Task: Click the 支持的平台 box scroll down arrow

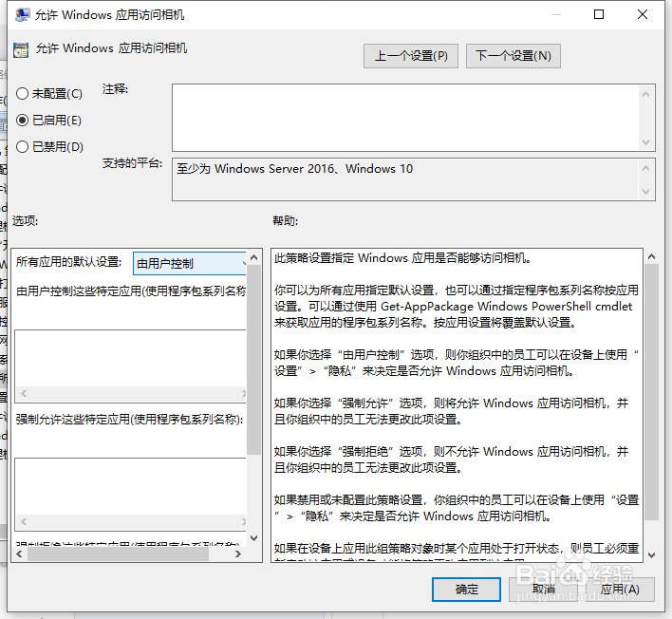Action: coord(645,191)
